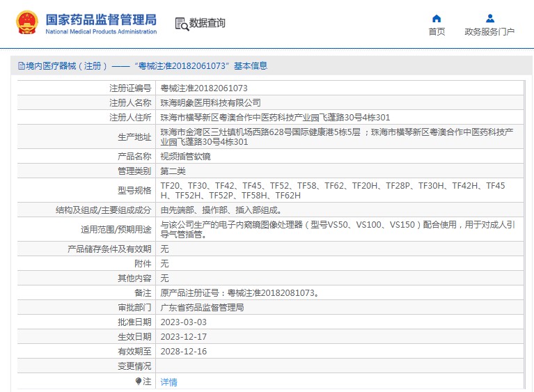Click the lightbulb icon beside 注

click(x=139, y=381)
